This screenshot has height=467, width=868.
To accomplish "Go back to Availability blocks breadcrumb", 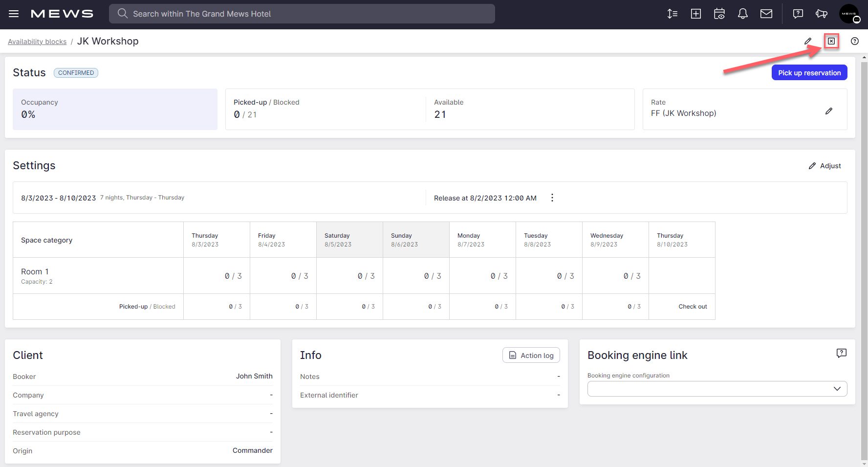I will (x=37, y=42).
